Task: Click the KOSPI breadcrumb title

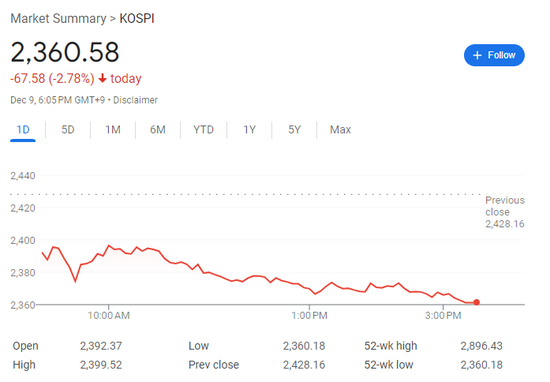Action: (x=137, y=19)
